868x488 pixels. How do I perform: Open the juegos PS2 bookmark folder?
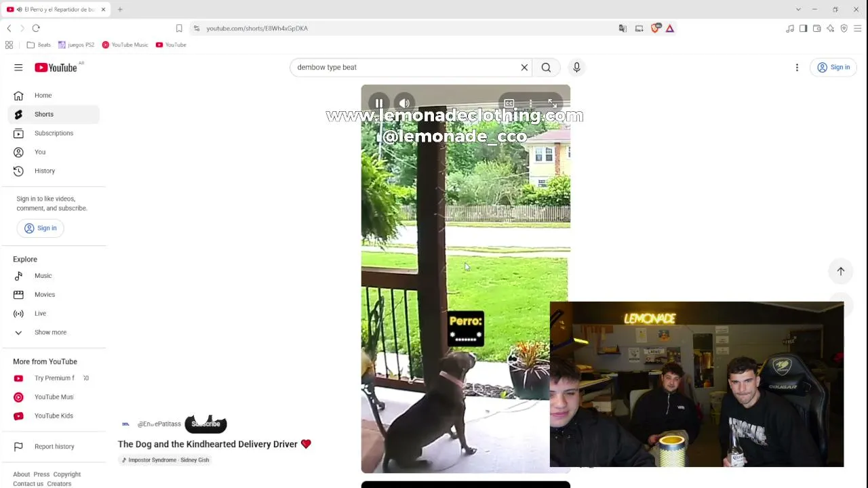pos(76,45)
